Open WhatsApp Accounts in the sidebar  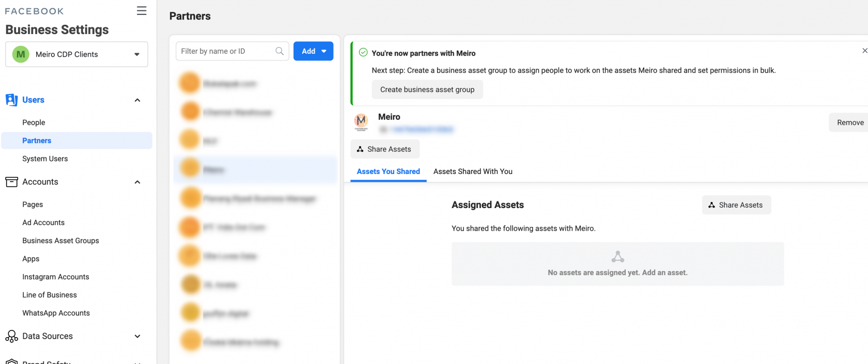[x=56, y=313]
